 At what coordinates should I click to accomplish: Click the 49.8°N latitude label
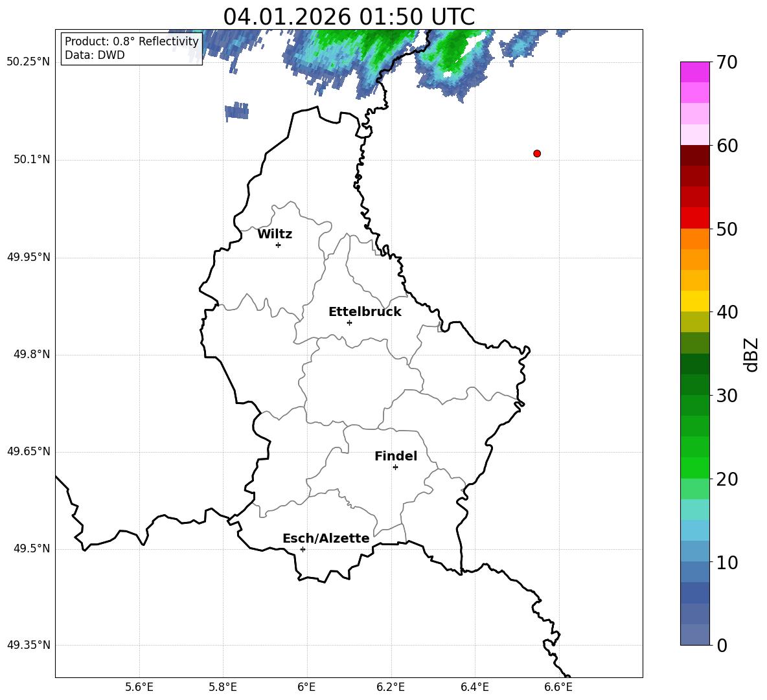point(32,354)
